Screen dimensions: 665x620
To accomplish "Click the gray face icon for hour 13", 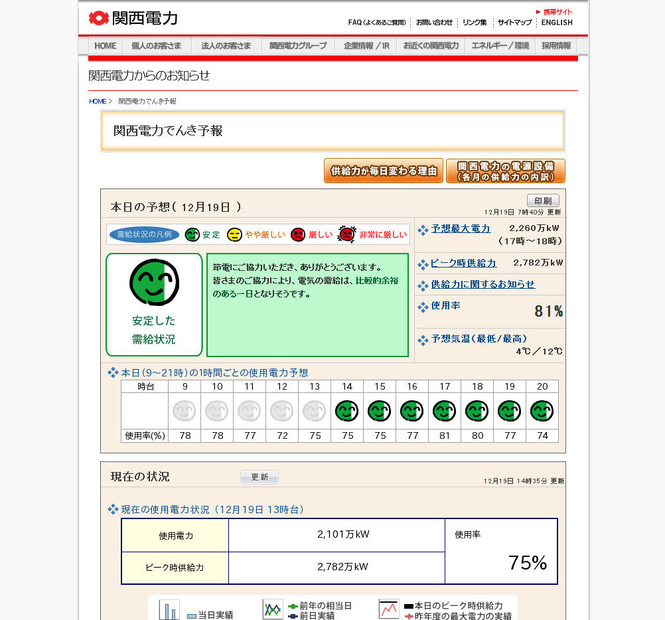I will (x=314, y=411).
